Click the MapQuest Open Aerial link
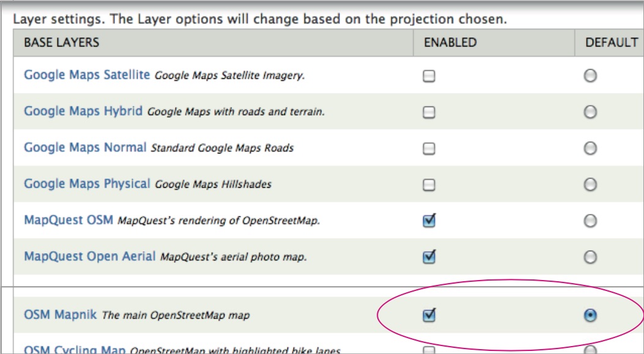The width and height of the screenshot is (644, 354). click(89, 256)
